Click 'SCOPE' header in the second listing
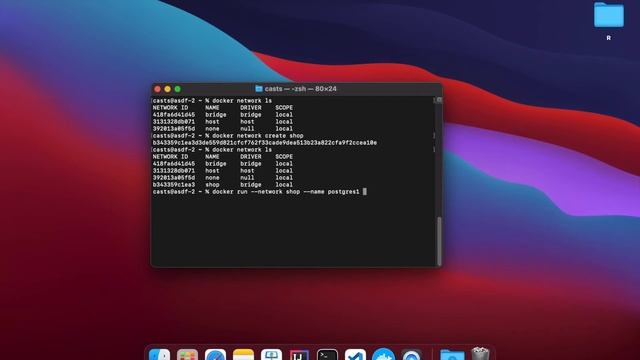This screenshot has height=360, width=640. pyautogui.click(x=284, y=157)
